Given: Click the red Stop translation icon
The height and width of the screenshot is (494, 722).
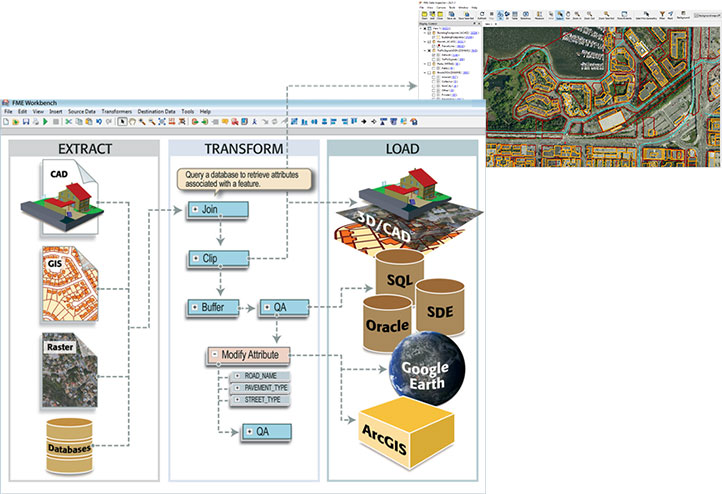Looking at the screenshot, I should tap(55, 121).
